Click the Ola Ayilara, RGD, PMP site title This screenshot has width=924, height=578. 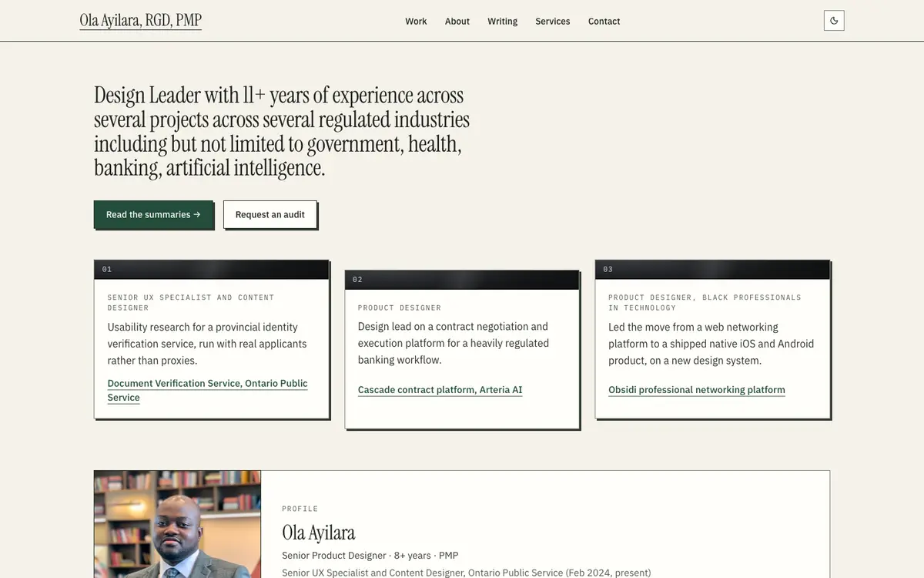(141, 21)
